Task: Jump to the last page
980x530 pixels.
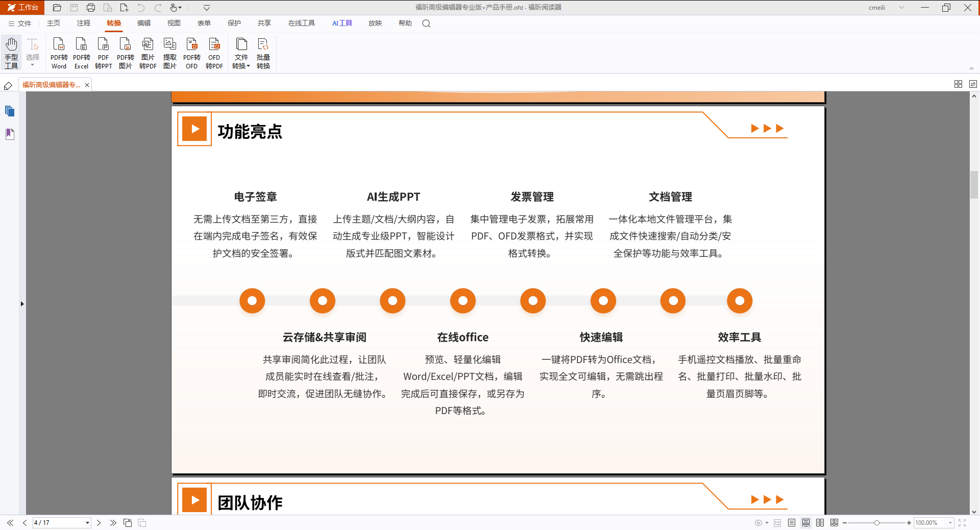Action: tap(113, 523)
